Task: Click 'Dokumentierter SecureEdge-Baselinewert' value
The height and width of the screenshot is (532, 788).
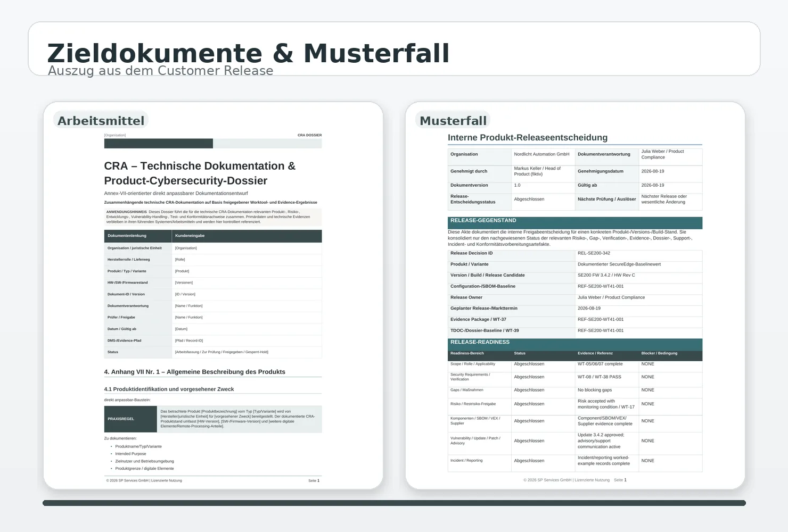Action: (619, 264)
